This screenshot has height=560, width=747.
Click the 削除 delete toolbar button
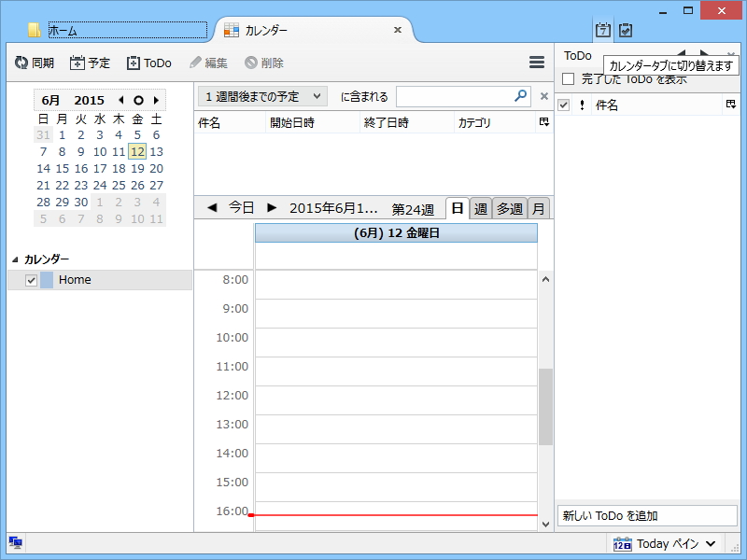click(264, 63)
